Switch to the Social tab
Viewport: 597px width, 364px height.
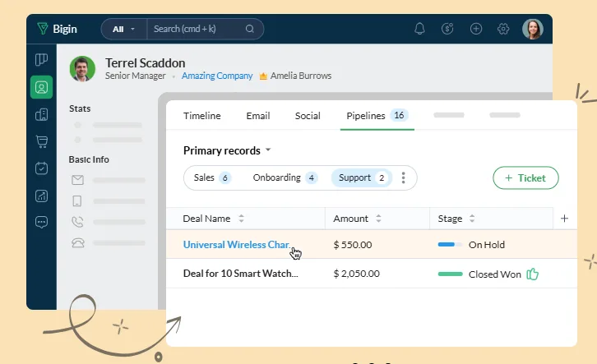click(308, 116)
